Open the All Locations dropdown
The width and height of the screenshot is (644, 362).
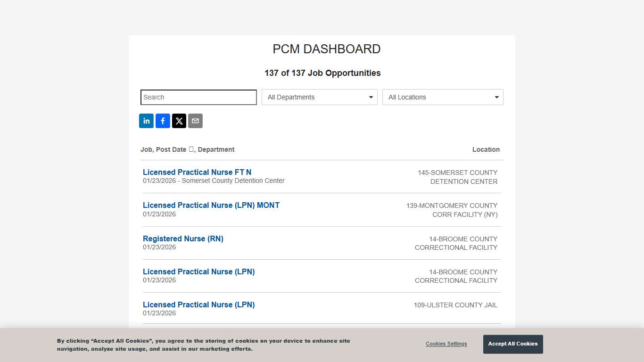tap(442, 97)
